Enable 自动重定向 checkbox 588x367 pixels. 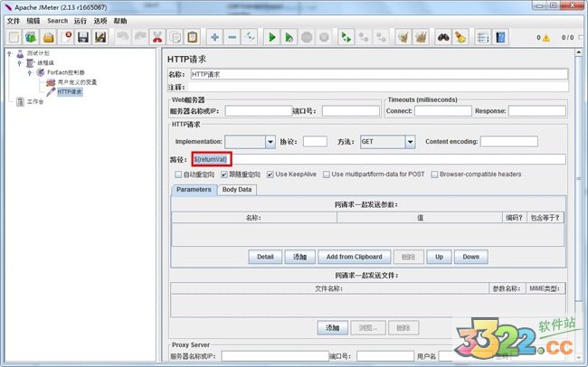pos(178,174)
